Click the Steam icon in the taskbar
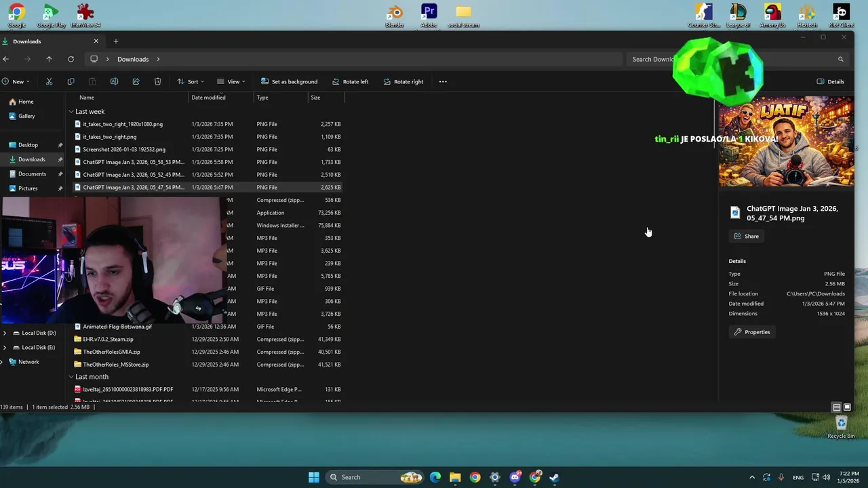The width and height of the screenshot is (868, 488). pos(554,477)
